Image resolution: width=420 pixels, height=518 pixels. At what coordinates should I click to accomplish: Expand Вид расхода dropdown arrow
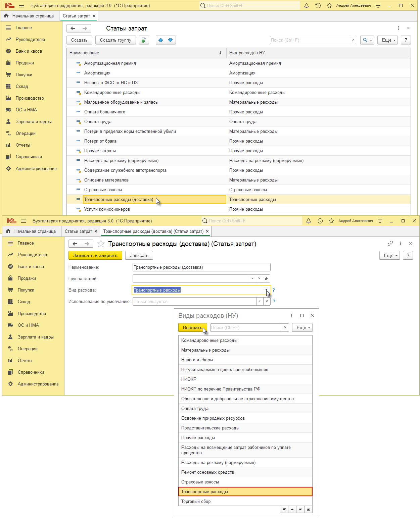tap(266, 290)
